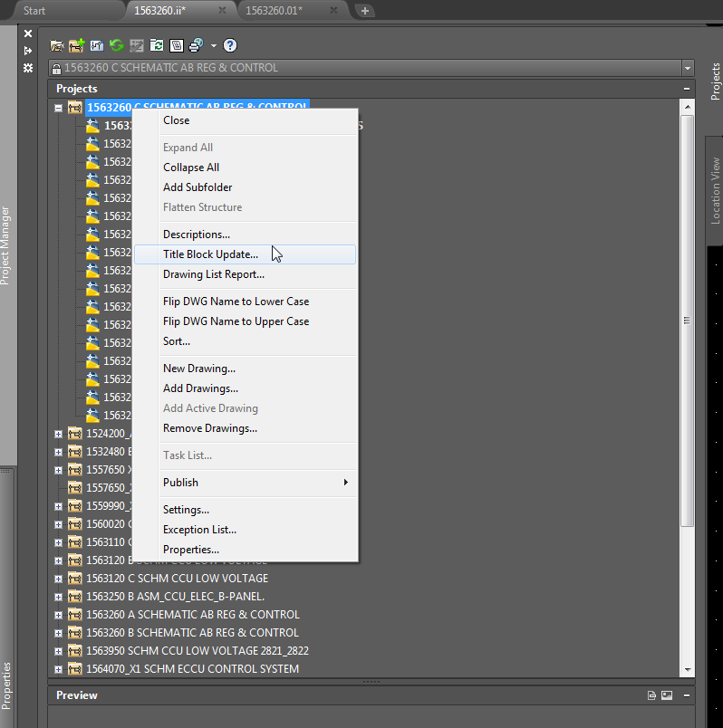Image resolution: width=723 pixels, height=728 pixels.
Task: Choose Sort... in the context menu
Action: pos(245,341)
